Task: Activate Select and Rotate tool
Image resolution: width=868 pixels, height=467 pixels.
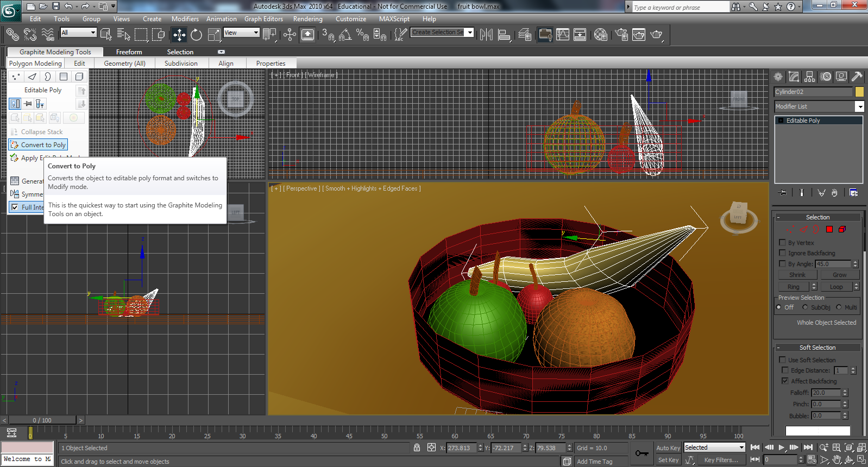Action: (x=197, y=35)
